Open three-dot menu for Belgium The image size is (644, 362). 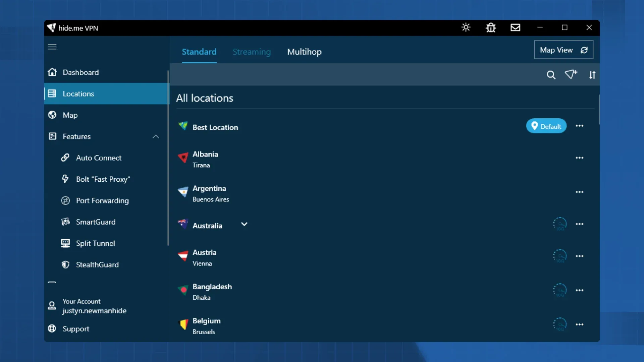(580, 324)
